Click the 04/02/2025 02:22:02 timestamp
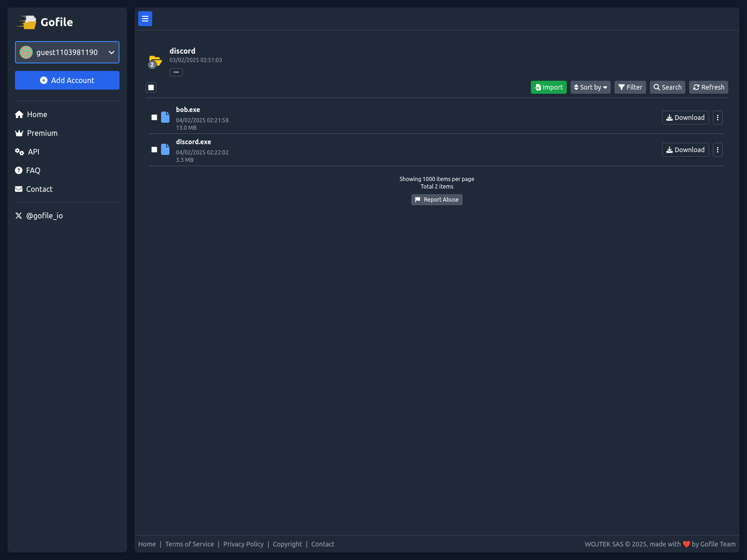This screenshot has height=560, width=747. point(202,153)
